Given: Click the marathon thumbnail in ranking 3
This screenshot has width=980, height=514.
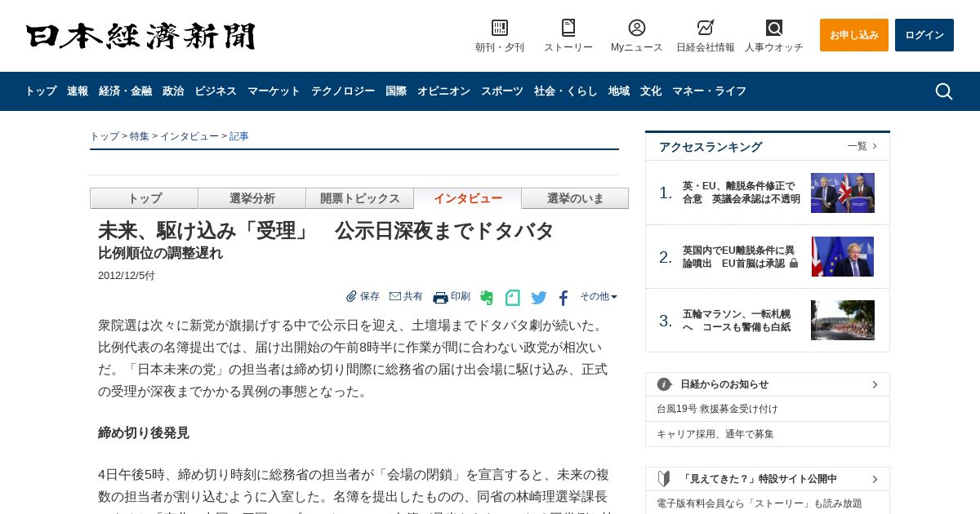Looking at the screenshot, I should 843,320.
